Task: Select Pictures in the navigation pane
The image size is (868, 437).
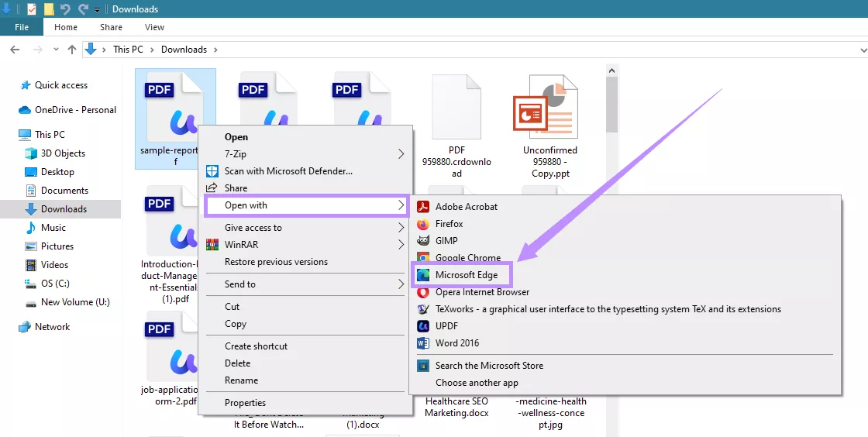Action: [x=57, y=246]
